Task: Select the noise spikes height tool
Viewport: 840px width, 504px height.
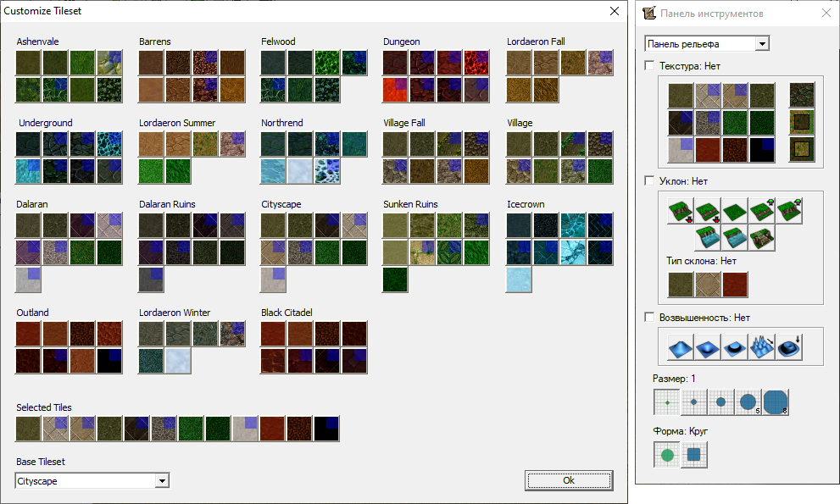Action: pos(762,347)
